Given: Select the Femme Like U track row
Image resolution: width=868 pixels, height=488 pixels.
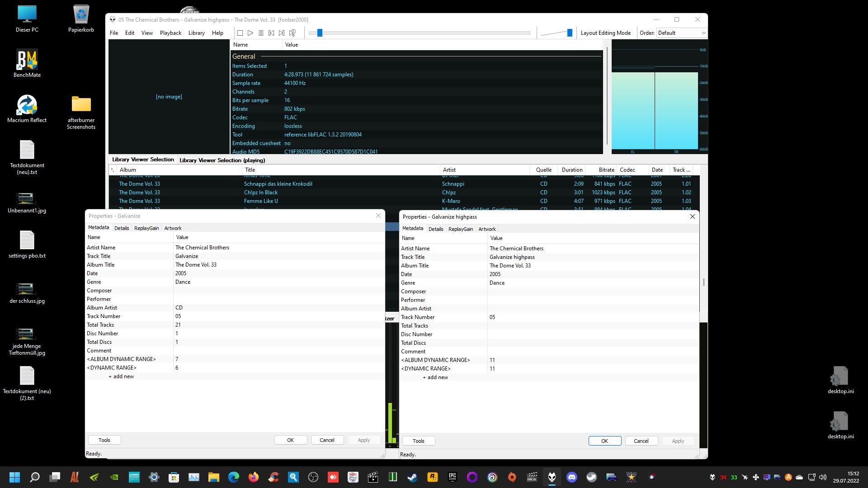Looking at the screenshot, I should tap(404, 201).
